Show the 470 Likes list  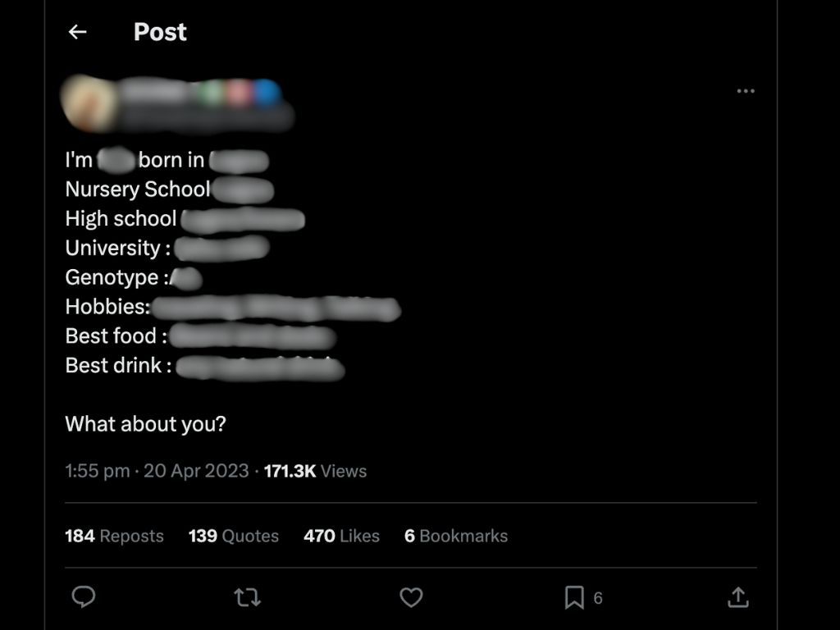[x=341, y=536]
